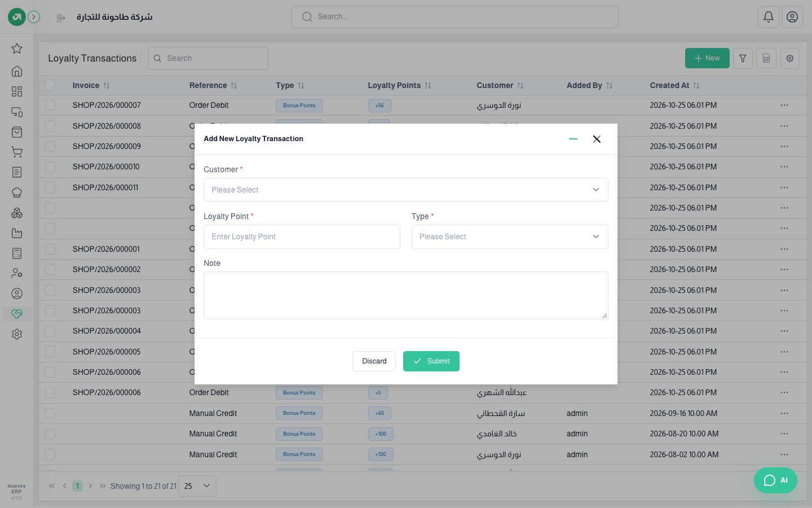This screenshot has height=508, width=812.
Task: Go to next page arrow
Action: [x=90, y=486]
